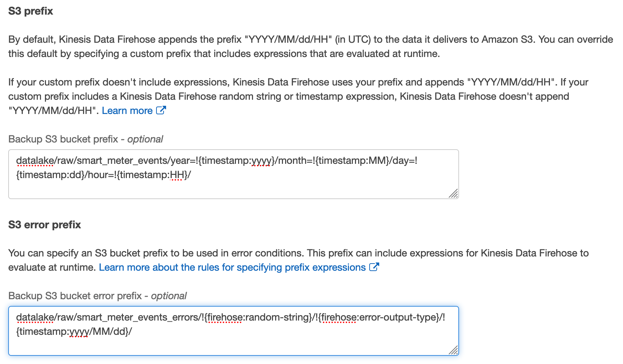Click the "Backup S3 bucket error prefix" label
The width and height of the screenshot is (623, 364).
click(x=75, y=296)
